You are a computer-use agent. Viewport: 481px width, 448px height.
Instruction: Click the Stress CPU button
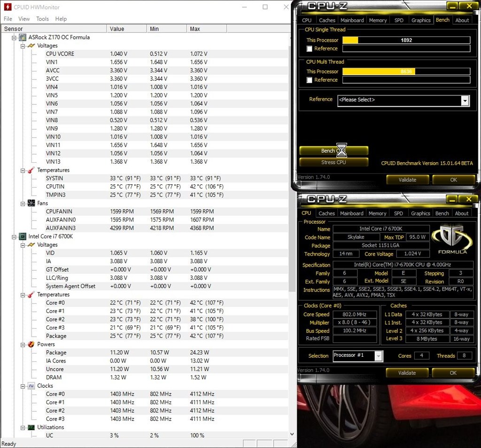334,162
